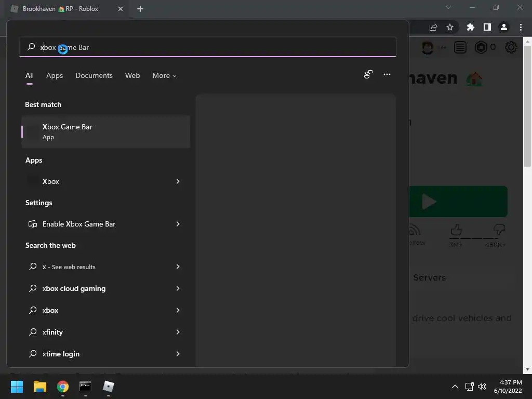Open the More filter dropdown

[165, 76]
